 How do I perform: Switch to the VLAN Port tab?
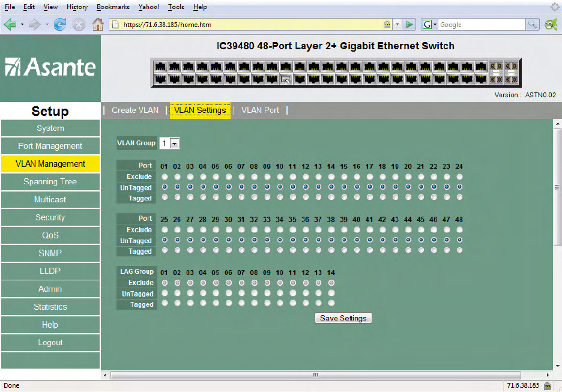[x=260, y=110]
